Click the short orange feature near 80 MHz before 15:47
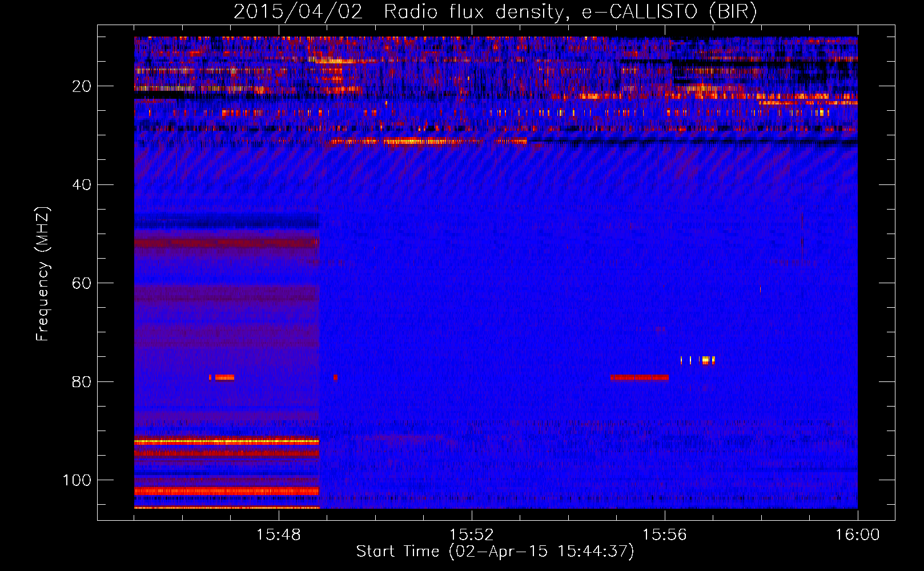This screenshot has width=924, height=571. point(224,377)
